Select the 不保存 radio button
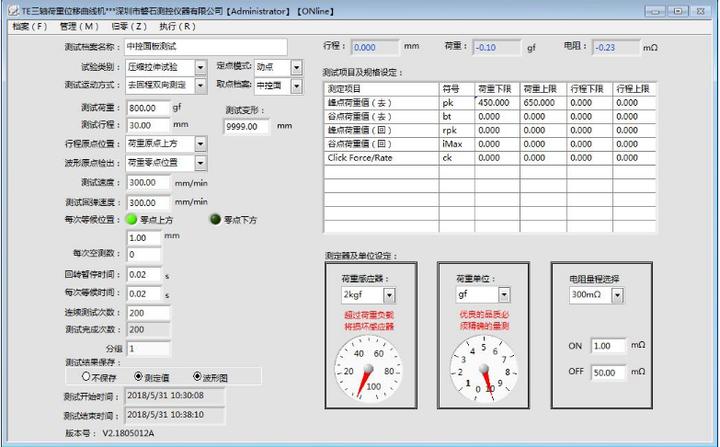Screen dimensions: 720x447 [x=86, y=377]
